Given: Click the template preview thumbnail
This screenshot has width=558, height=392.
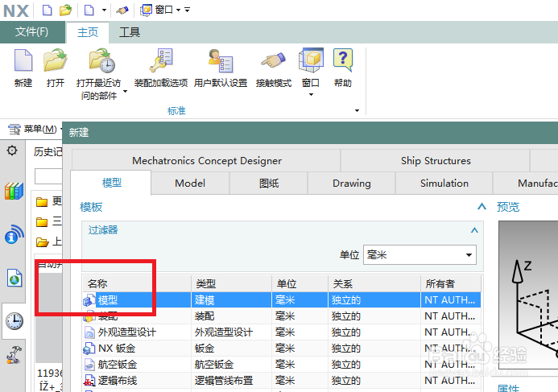Looking at the screenshot, I should [x=528, y=295].
